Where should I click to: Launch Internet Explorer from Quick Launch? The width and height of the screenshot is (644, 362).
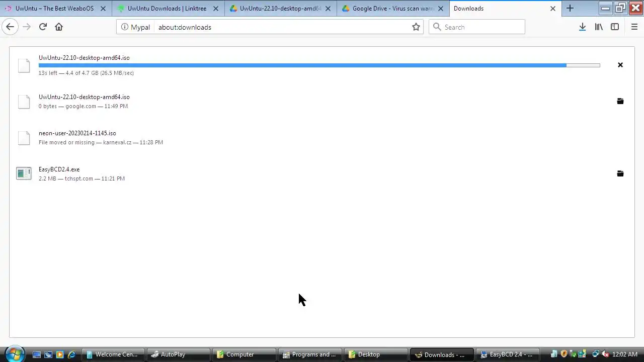pos(71,354)
